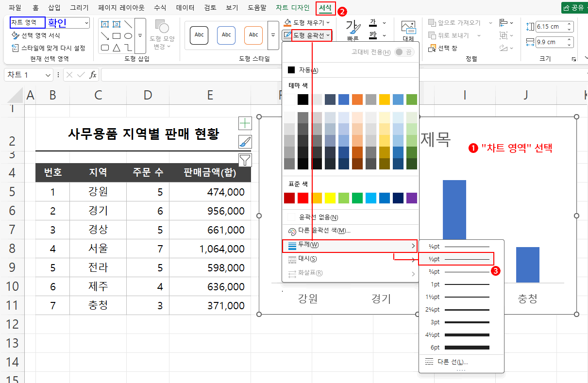Select 1pt line weight
588x383 pixels.
(461, 284)
